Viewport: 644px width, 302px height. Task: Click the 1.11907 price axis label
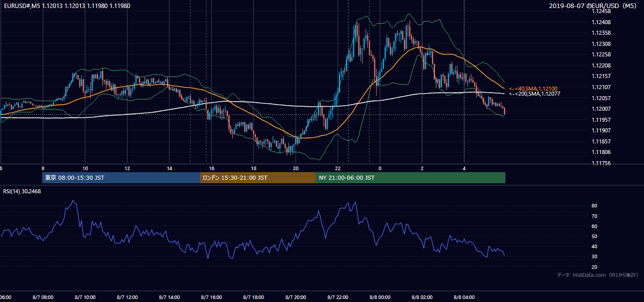[x=601, y=130]
